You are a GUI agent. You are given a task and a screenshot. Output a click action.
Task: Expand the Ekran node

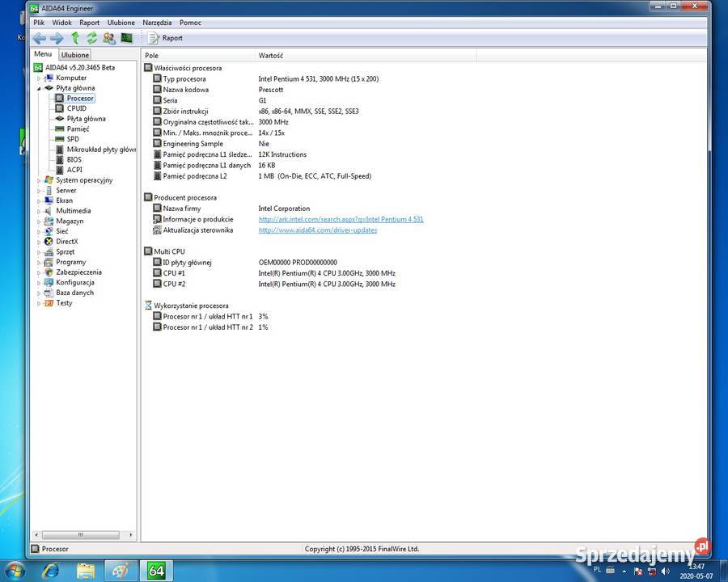pos(39,200)
